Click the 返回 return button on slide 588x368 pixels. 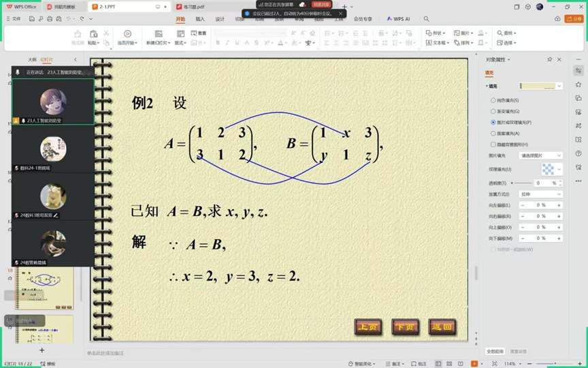(x=442, y=327)
